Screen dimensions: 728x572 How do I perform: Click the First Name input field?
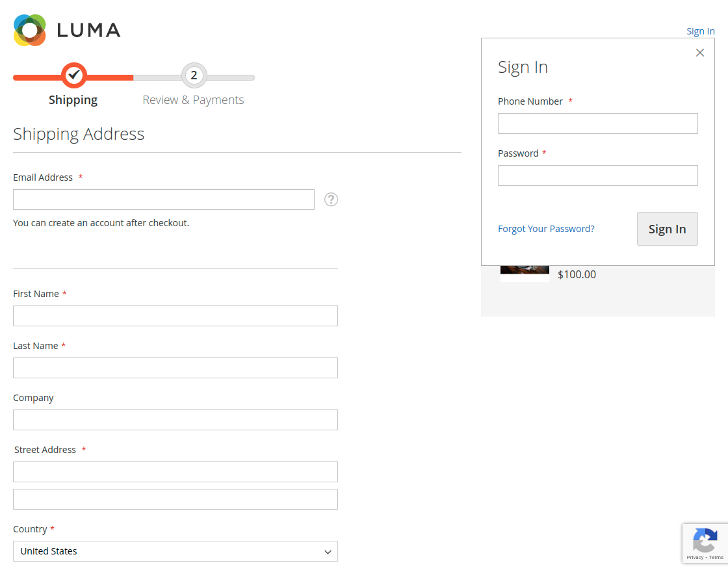[175, 316]
